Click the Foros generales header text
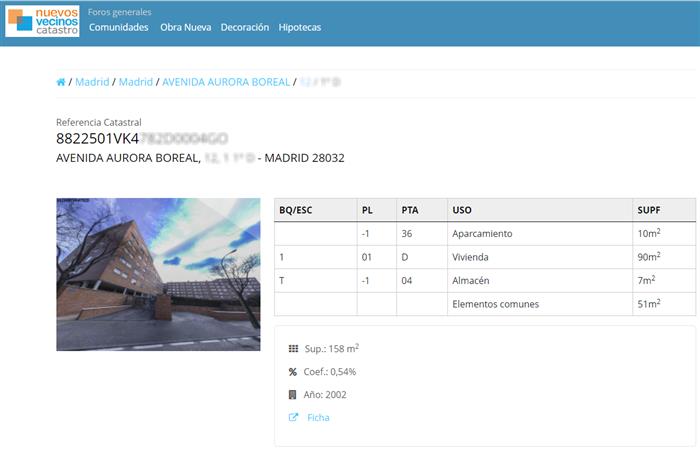This screenshot has width=700, height=450. (x=120, y=12)
